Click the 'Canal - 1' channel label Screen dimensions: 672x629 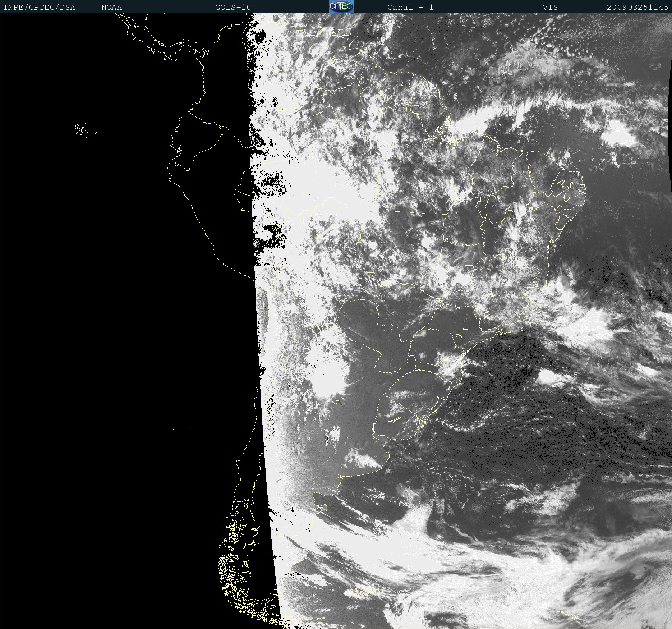click(410, 7)
